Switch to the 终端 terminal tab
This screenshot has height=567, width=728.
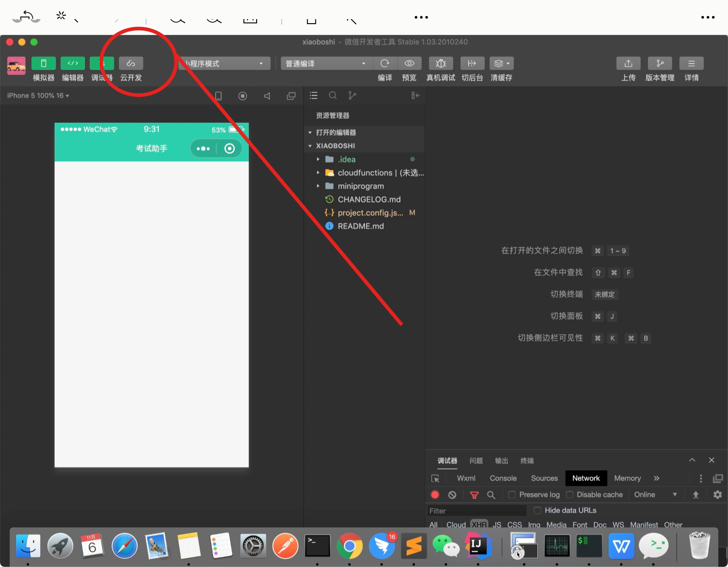pyautogui.click(x=527, y=461)
